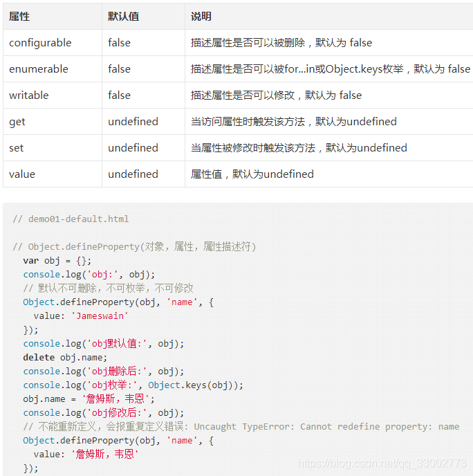Click code line value: 'Jameswain'

[x=81, y=316]
